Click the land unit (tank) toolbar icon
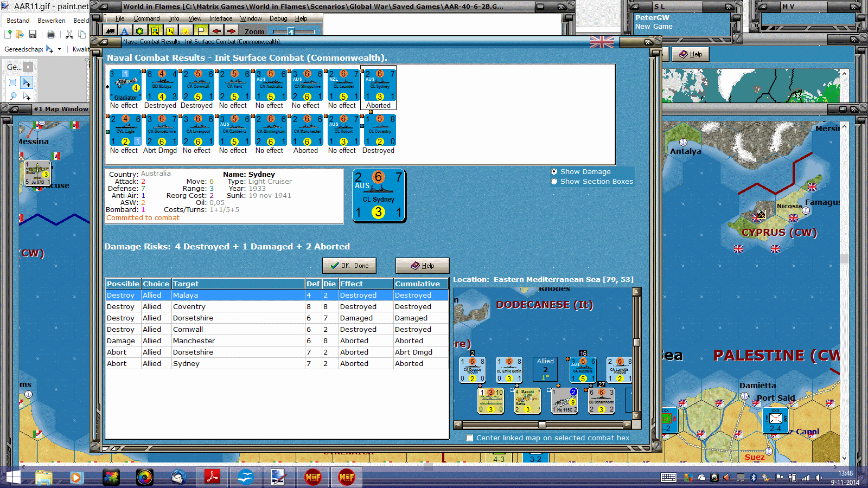This screenshot has height=488, width=868. click(110, 31)
